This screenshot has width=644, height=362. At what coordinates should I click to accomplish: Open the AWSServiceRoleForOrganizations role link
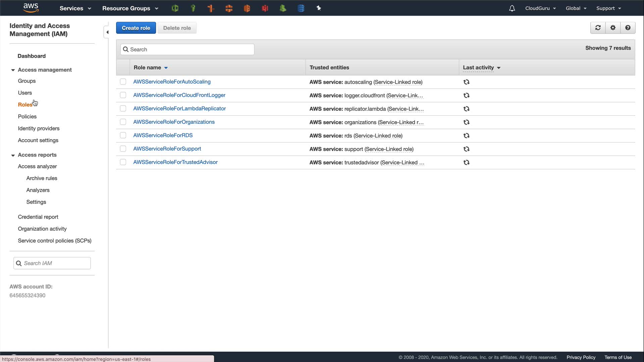point(174,122)
